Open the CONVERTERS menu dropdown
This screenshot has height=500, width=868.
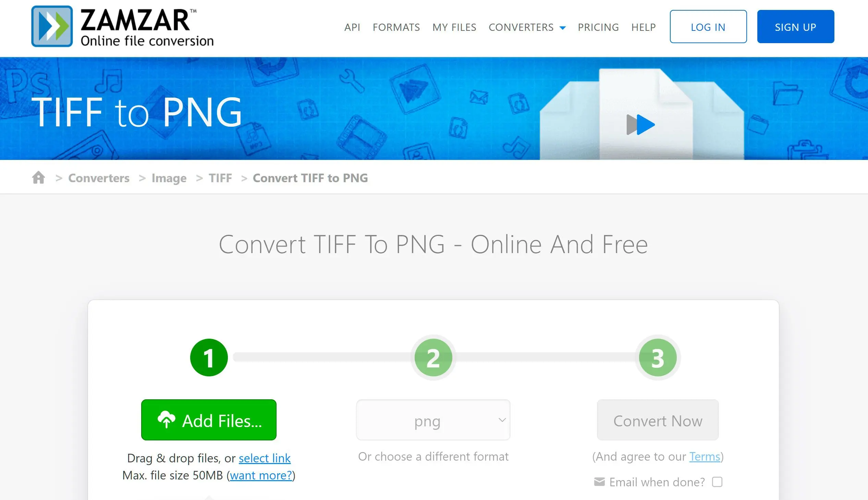(x=527, y=27)
